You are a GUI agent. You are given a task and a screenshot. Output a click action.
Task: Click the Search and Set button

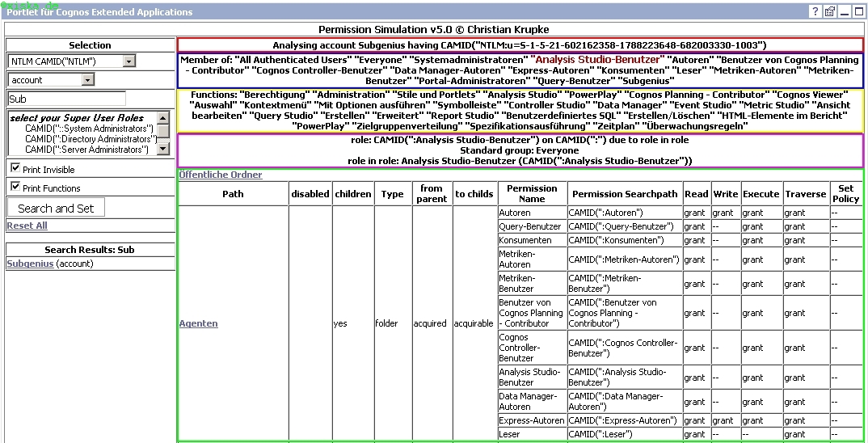pyautogui.click(x=56, y=209)
